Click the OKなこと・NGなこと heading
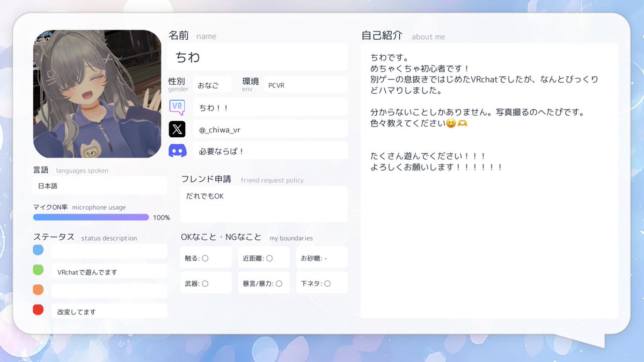This screenshot has width=644, height=362. pyautogui.click(x=221, y=237)
